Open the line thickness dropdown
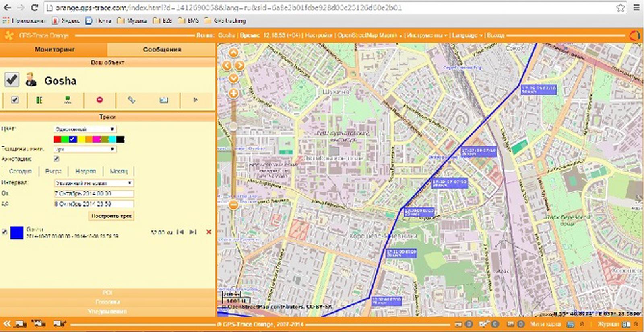Viewport: 644px width, 332px height. tap(85, 149)
